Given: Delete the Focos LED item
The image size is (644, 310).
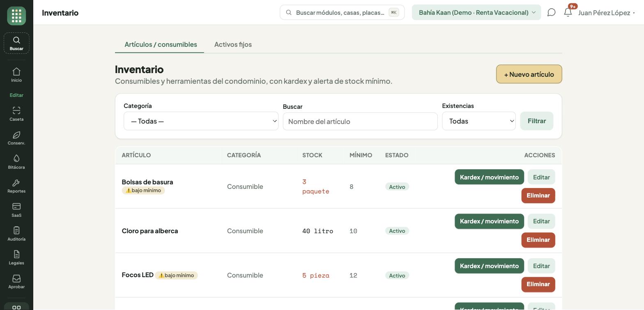Looking at the screenshot, I should click(x=538, y=284).
